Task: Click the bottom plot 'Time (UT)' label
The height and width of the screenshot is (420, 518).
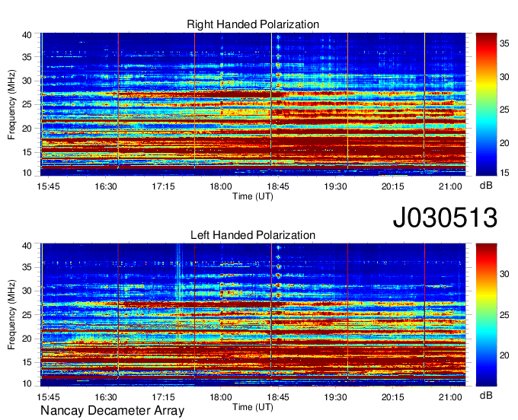Action: [x=253, y=407]
